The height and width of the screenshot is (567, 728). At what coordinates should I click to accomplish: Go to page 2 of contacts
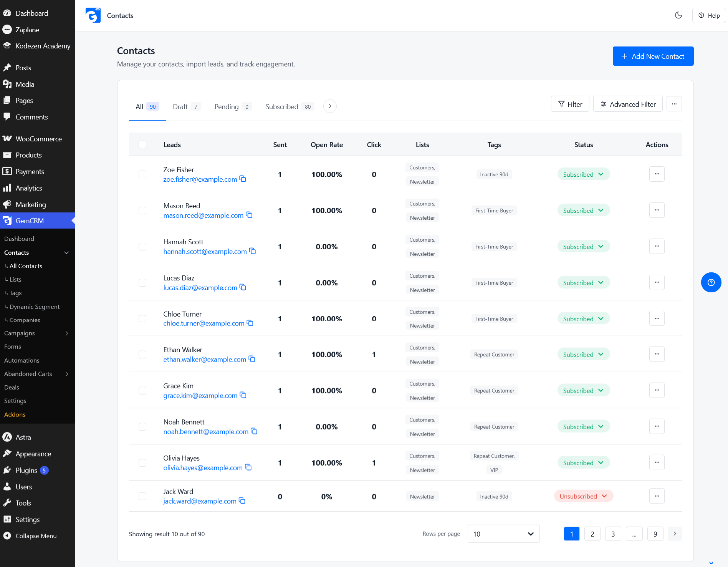[592, 534]
